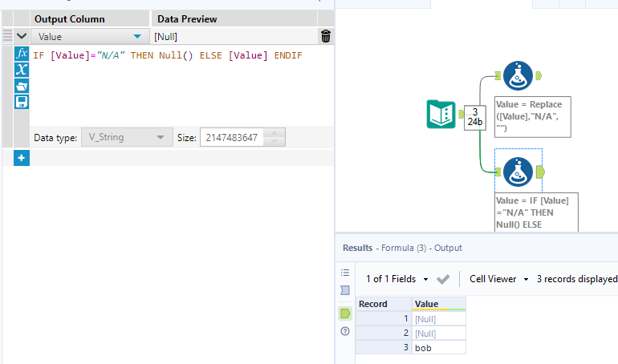Image resolution: width=618 pixels, height=364 pixels.
Task: Select the upper Formula tool with Replace
Action: click(x=518, y=75)
